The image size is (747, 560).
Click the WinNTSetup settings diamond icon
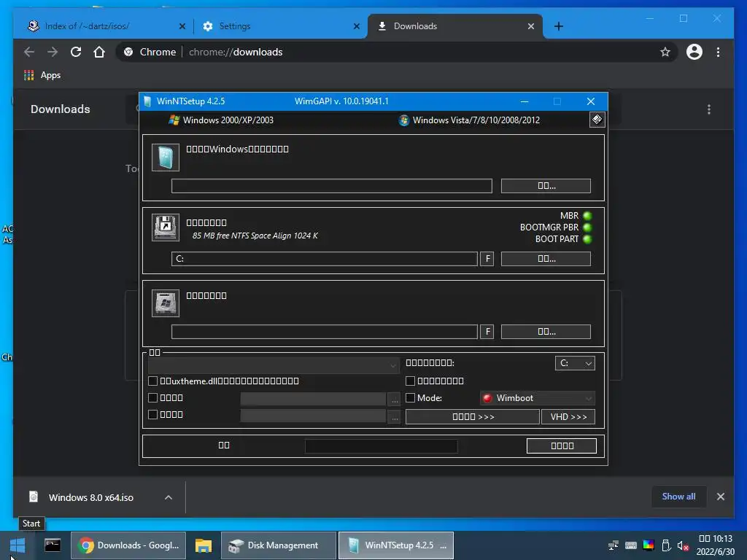(x=597, y=120)
